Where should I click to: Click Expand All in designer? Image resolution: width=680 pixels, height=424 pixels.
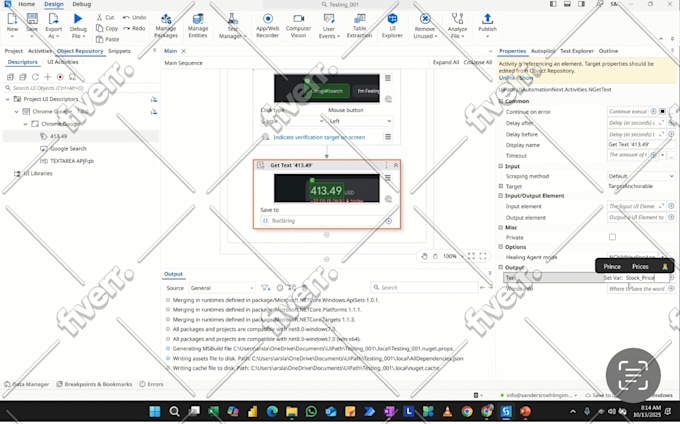point(445,62)
